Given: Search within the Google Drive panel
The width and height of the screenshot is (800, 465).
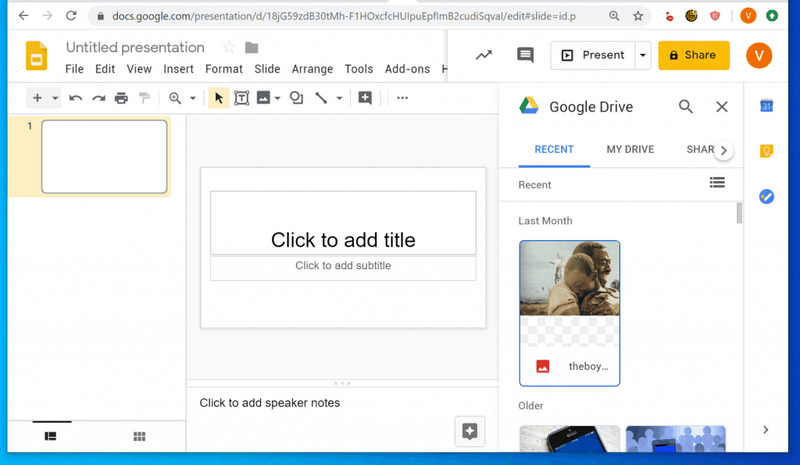Looking at the screenshot, I should (686, 107).
